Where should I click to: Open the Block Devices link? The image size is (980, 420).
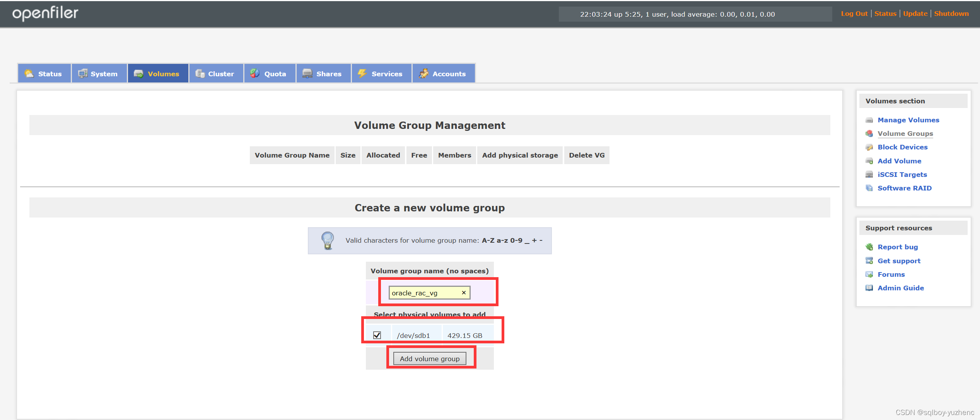(902, 147)
